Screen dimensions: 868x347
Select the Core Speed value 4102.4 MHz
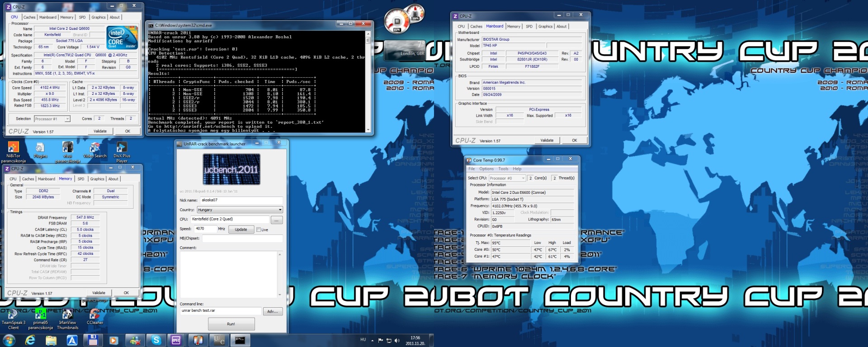tap(50, 88)
